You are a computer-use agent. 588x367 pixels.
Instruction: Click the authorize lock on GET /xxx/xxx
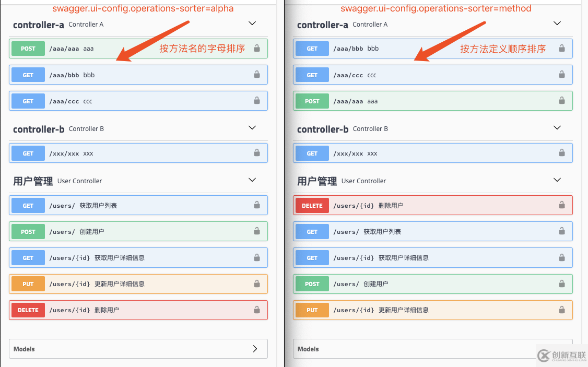256,152
